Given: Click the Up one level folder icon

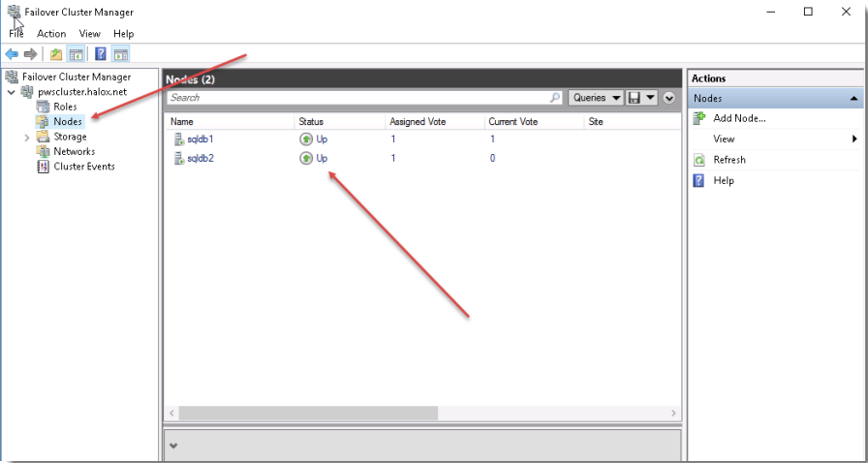Looking at the screenshot, I should (x=56, y=53).
